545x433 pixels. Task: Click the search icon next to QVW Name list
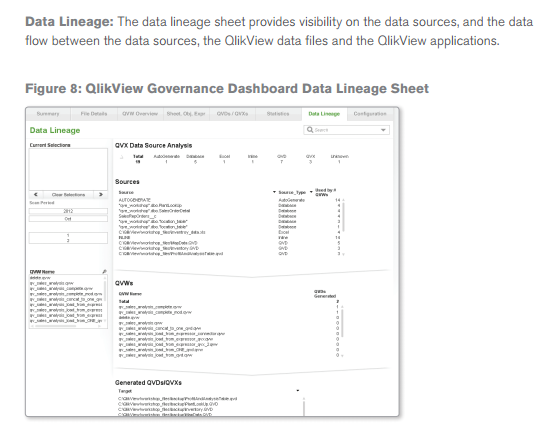point(105,271)
